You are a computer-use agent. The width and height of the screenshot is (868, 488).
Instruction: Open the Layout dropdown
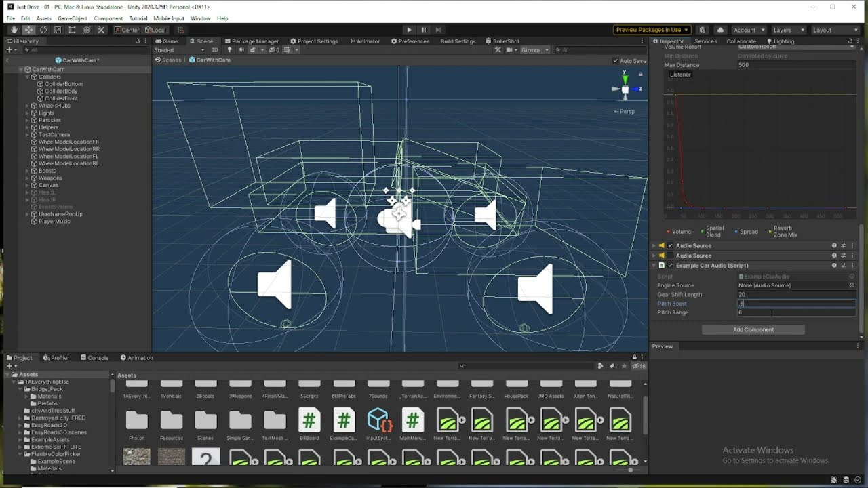tap(835, 30)
